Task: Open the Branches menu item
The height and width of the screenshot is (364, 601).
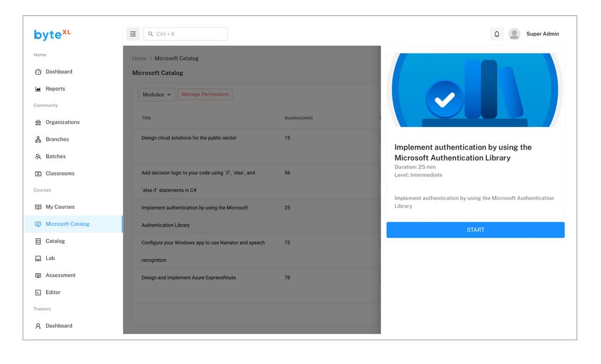Action: point(73,139)
